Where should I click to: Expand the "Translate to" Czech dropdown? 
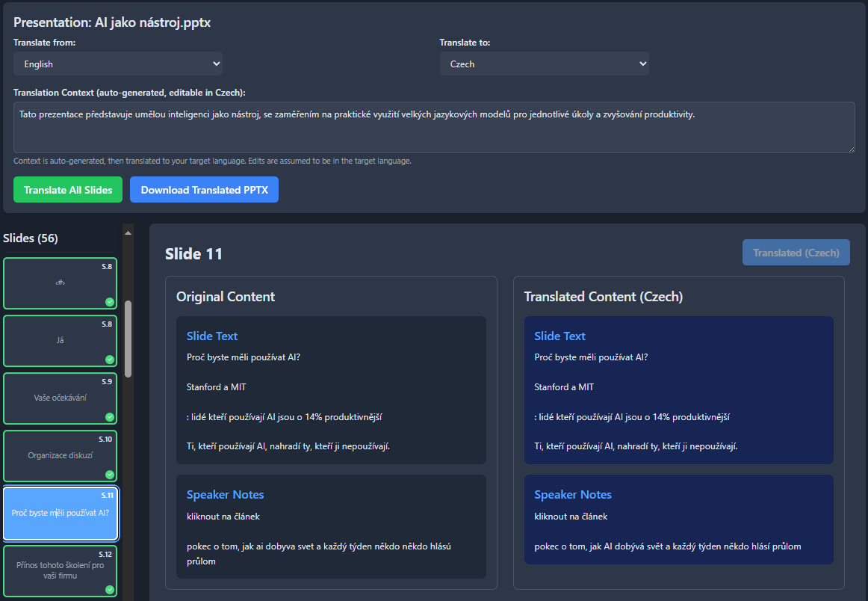[544, 64]
